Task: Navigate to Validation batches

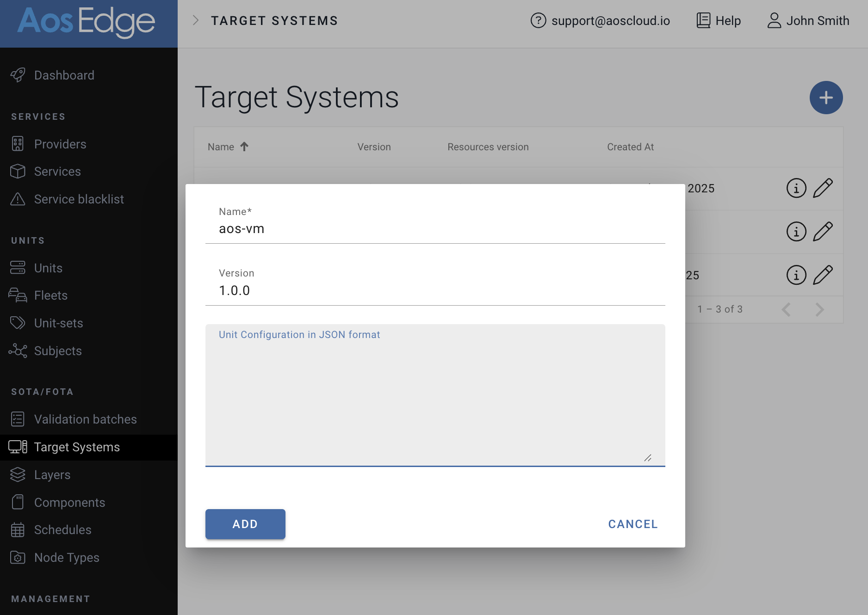Action: tap(85, 419)
